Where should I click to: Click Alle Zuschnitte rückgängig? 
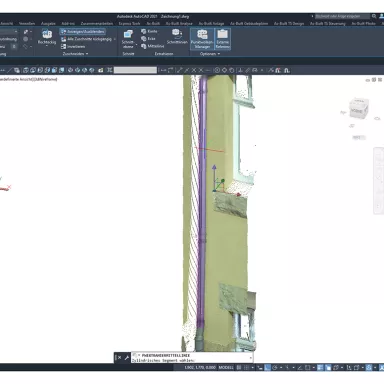point(86,39)
